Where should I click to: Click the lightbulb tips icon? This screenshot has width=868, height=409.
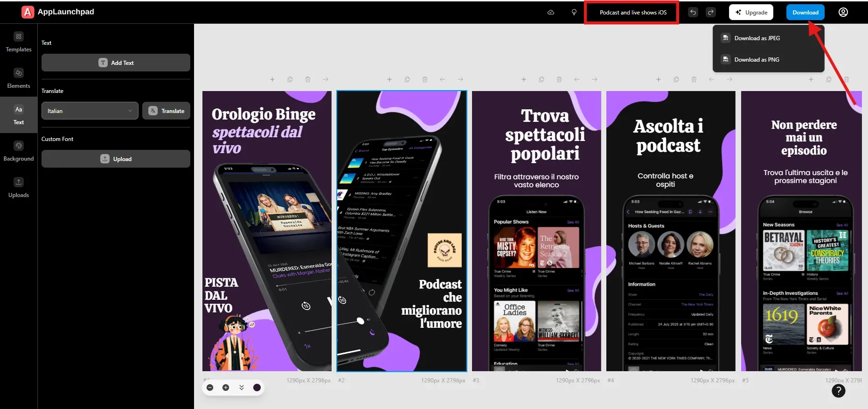(574, 13)
